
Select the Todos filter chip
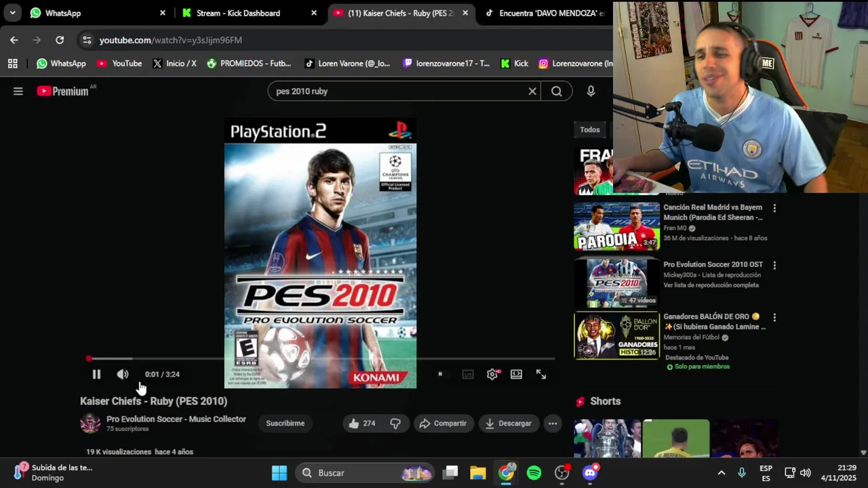[x=590, y=129]
